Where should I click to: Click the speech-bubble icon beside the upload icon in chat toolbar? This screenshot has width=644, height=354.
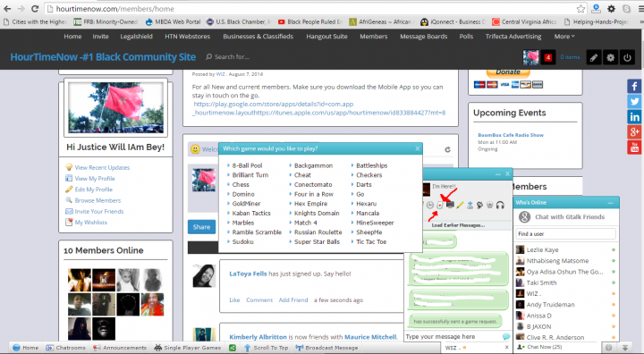tap(479, 205)
